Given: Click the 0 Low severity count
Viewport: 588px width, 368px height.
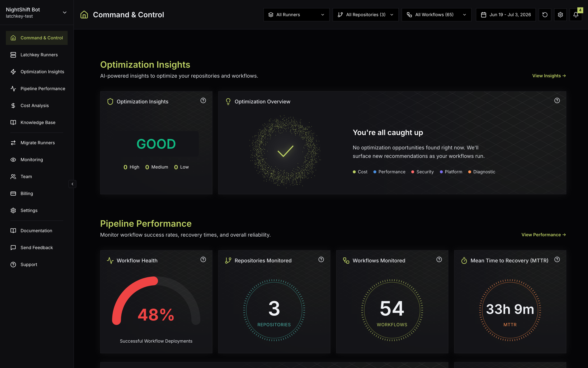Looking at the screenshot, I should click(x=181, y=167).
